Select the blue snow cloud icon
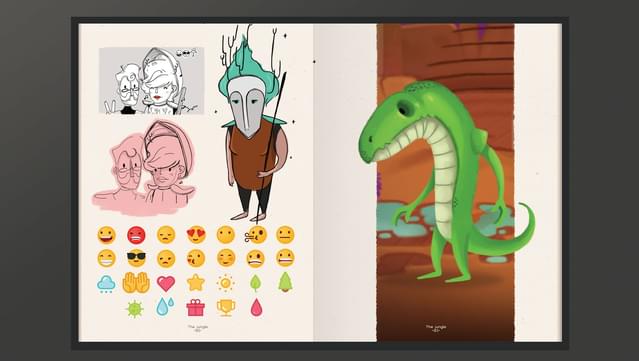This screenshot has width=639, height=361. pyautogui.click(x=106, y=284)
